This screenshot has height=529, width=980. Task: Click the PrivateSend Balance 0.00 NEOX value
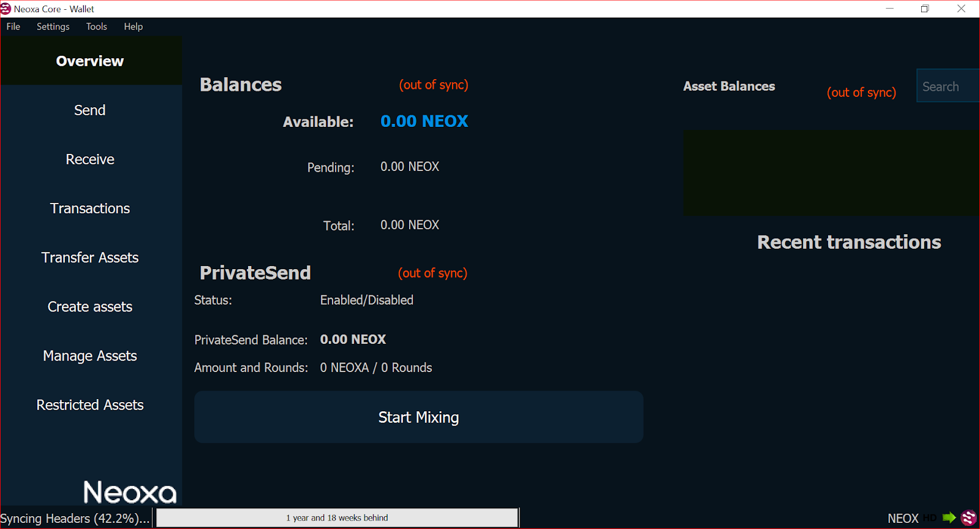coord(353,339)
